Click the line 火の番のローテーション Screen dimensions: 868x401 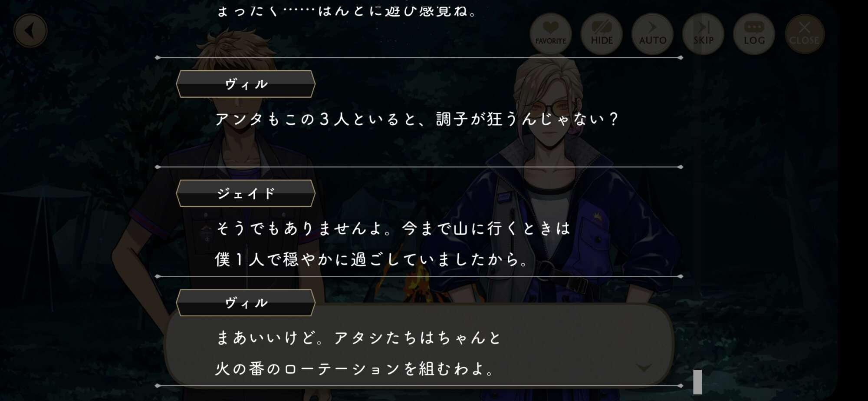(356, 369)
